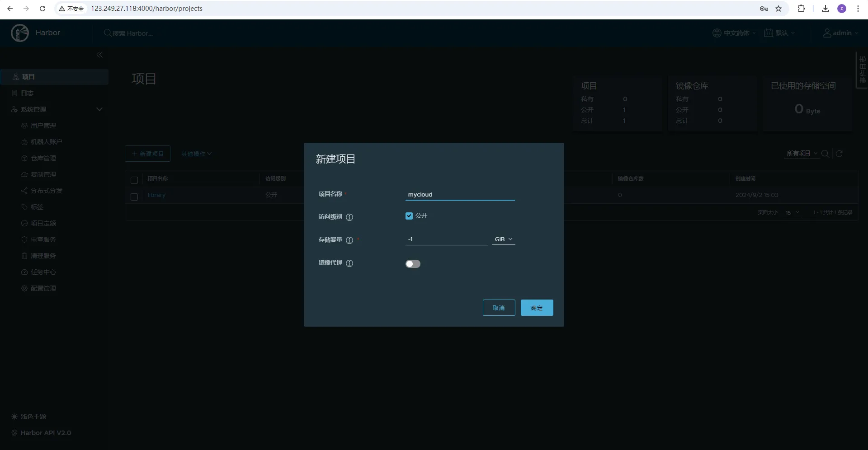Collapse the sidebar with double-chevron icon

coord(99,55)
